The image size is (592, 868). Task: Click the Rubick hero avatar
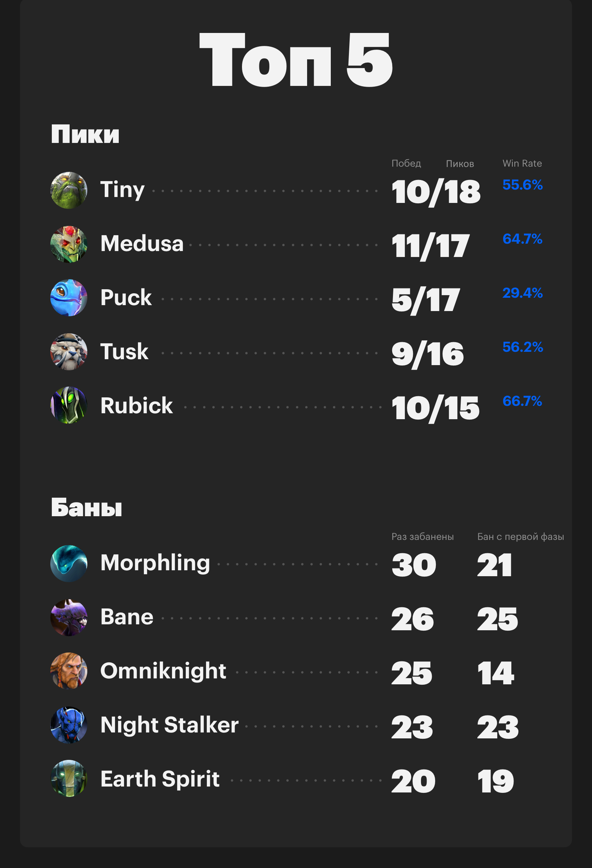pos(69,405)
